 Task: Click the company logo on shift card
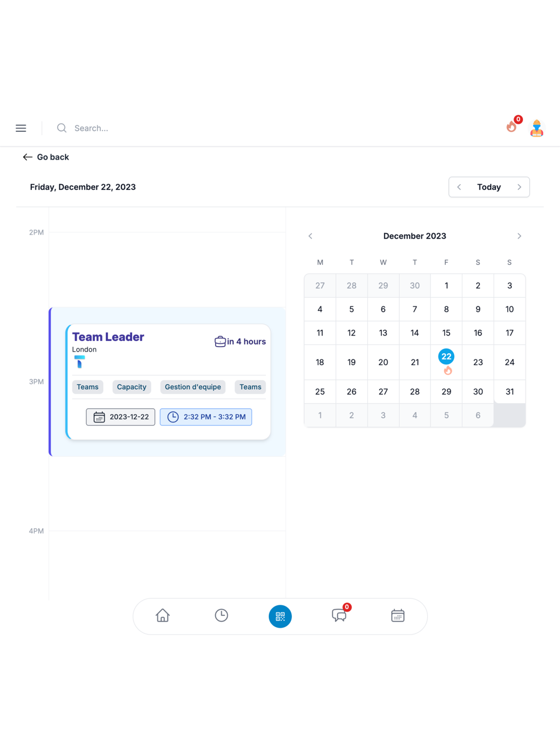pyautogui.click(x=80, y=362)
